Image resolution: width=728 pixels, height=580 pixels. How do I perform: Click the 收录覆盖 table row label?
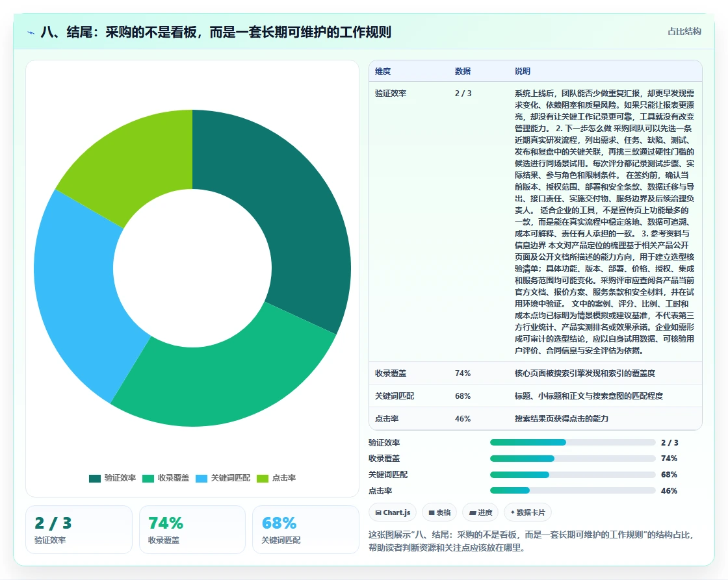391,373
